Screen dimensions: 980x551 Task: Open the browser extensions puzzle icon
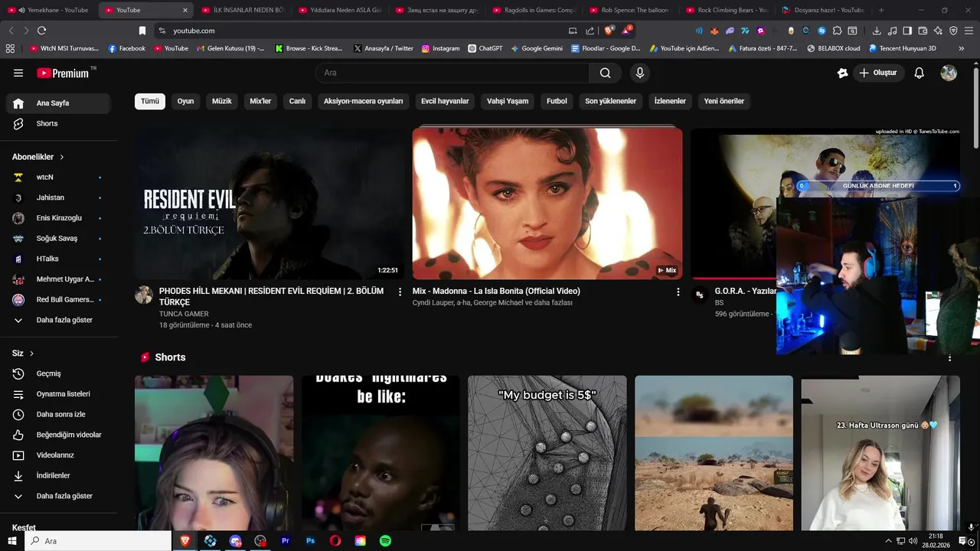pyautogui.click(x=837, y=31)
